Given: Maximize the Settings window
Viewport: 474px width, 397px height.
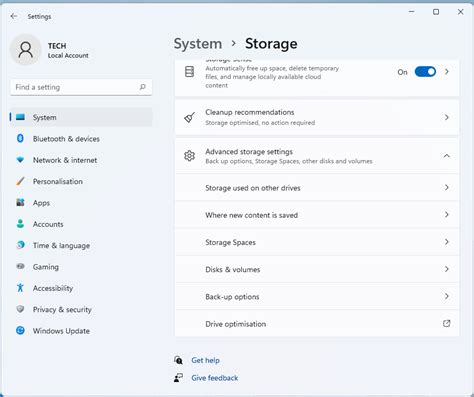Looking at the screenshot, I should (x=436, y=12).
